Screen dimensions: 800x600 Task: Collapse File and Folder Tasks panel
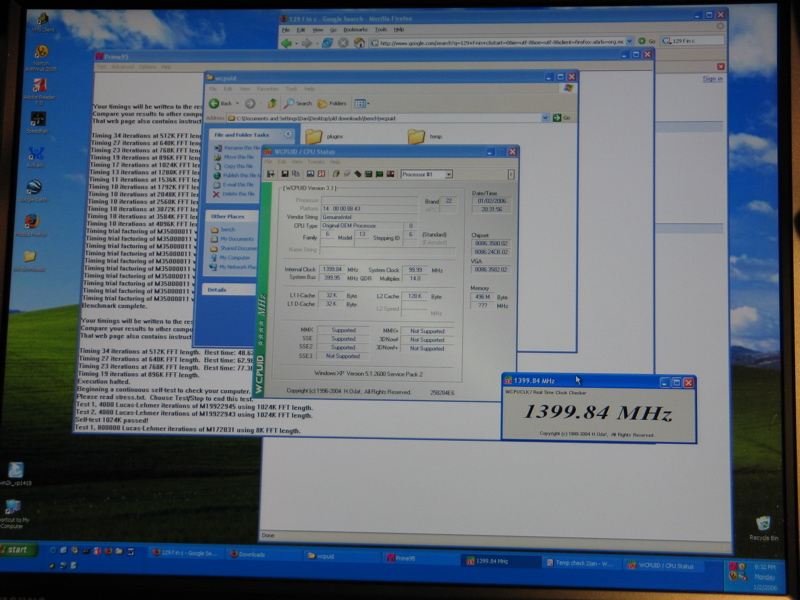tap(288, 134)
